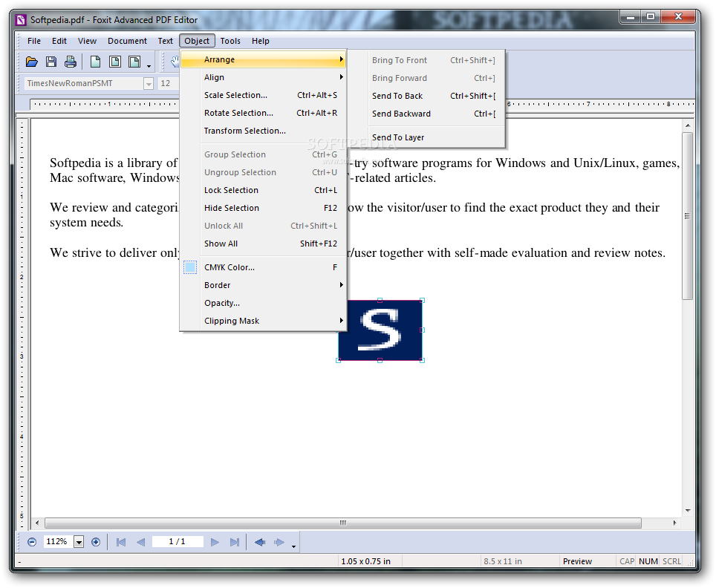
Task: Open navigation toolbar overflow arrow
Action: click(x=293, y=546)
